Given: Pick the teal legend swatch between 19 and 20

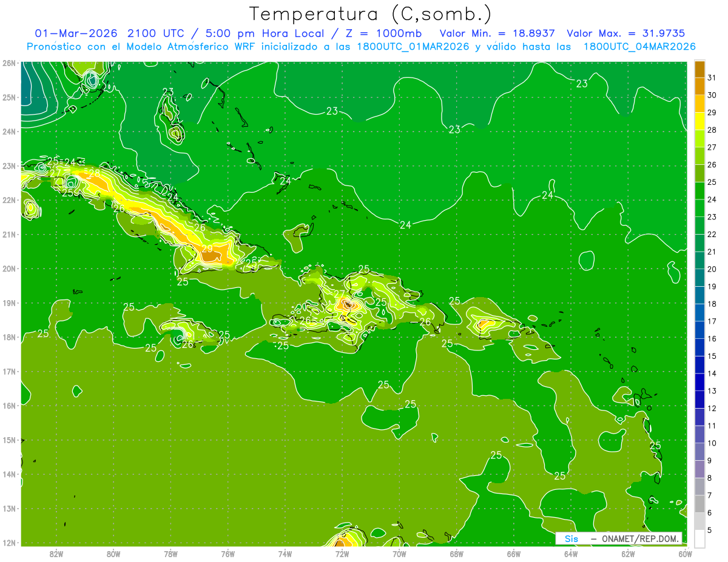Looking at the screenshot, I should 699,278.
